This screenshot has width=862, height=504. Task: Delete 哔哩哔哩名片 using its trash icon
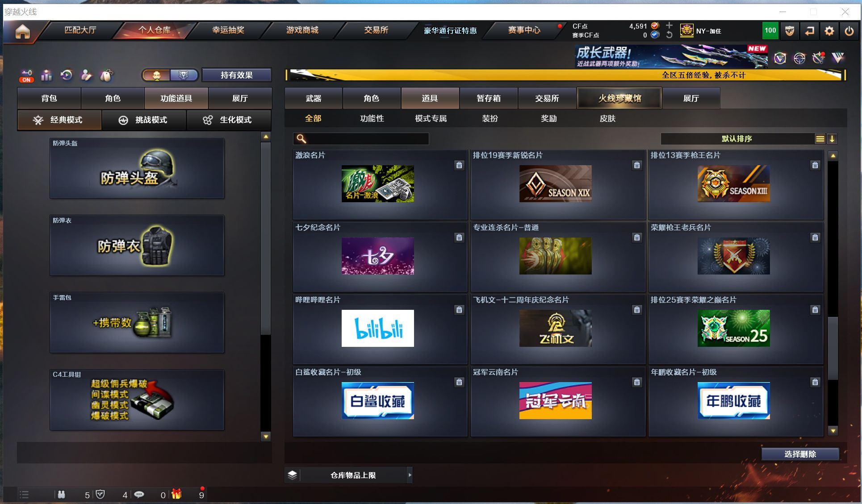459,310
